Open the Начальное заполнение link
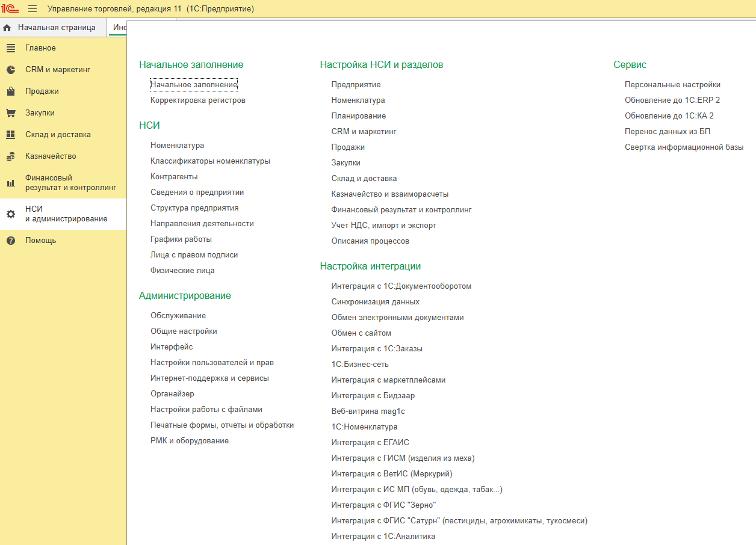The height and width of the screenshot is (545, 756). click(194, 85)
